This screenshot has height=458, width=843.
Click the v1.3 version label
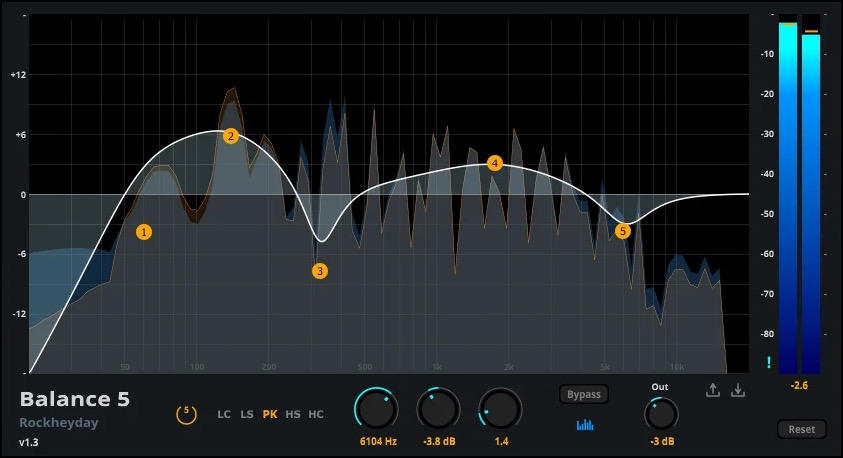click(x=28, y=443)
